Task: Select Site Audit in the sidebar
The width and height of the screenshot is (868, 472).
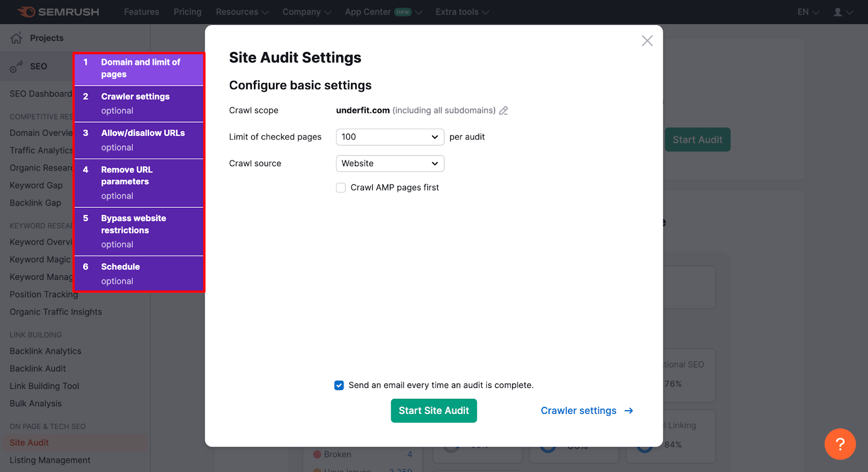Action: (x=29, y=443)
